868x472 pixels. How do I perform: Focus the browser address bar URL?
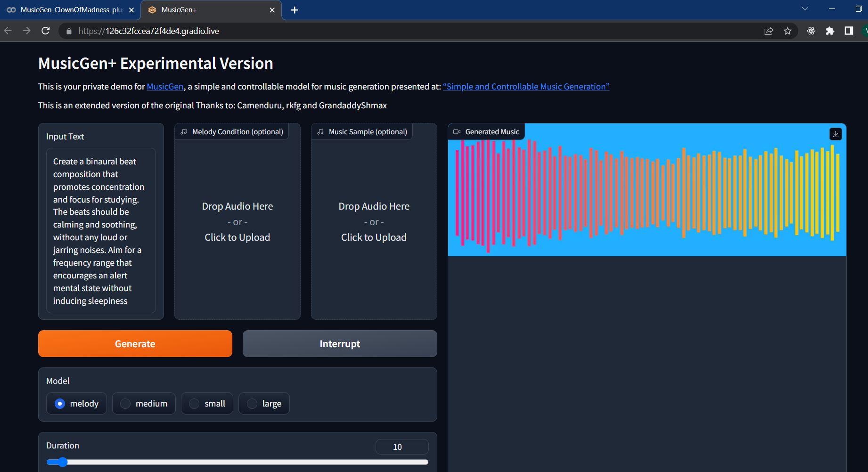click(x=148, y=31)
